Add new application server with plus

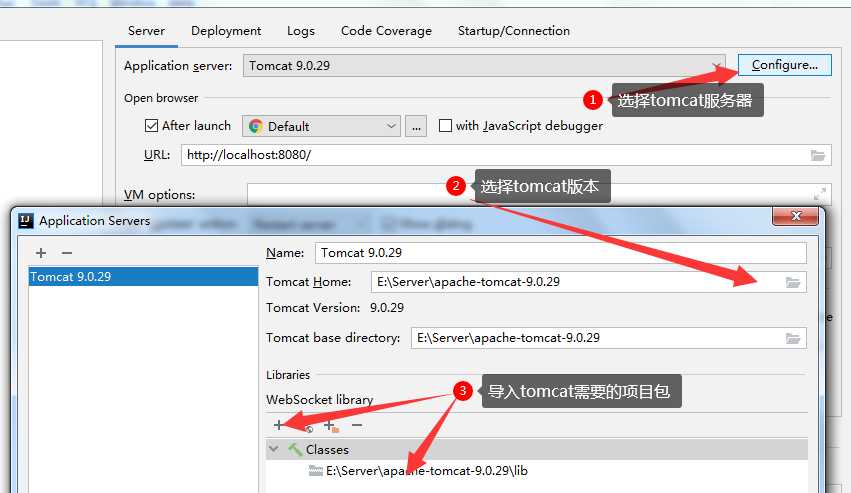coord(41,253)
